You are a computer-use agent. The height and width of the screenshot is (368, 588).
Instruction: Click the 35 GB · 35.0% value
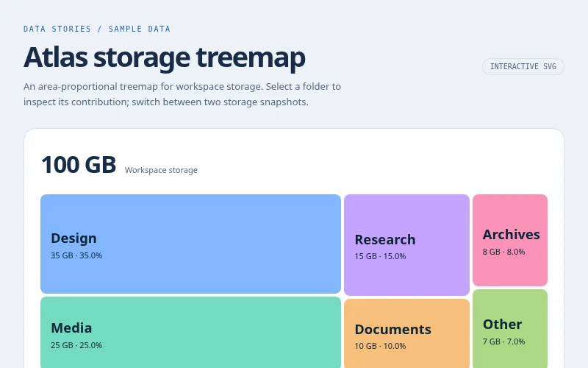coord(76,255)
